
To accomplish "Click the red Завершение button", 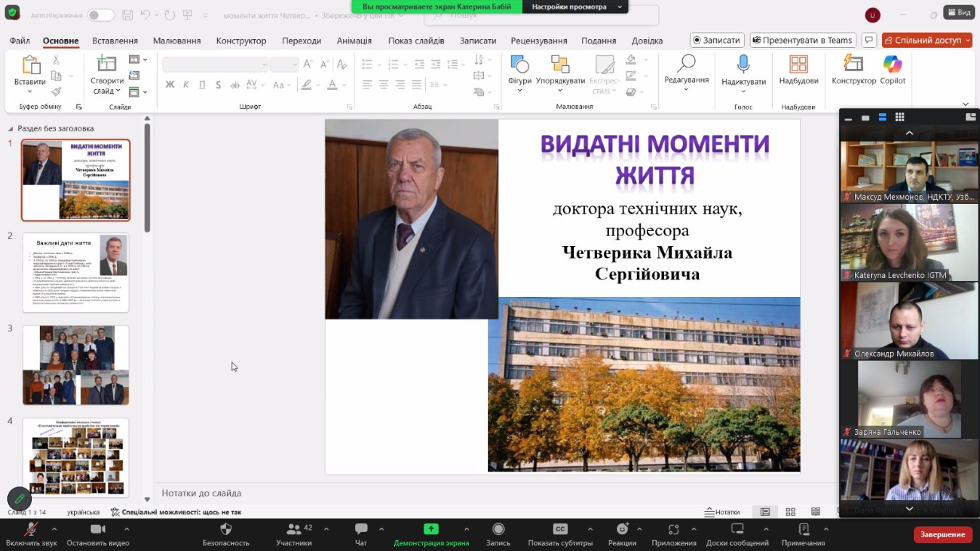I will coord(942,534).
